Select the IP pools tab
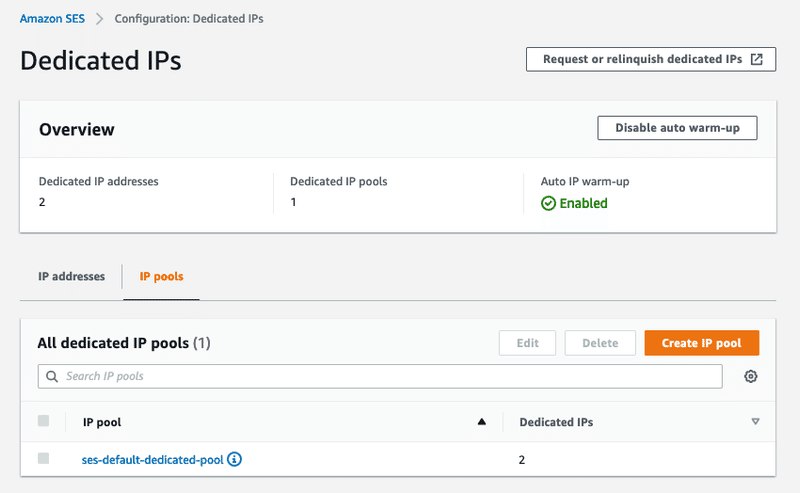Screen dimensions: 800x493 click(x=161, y=277)
